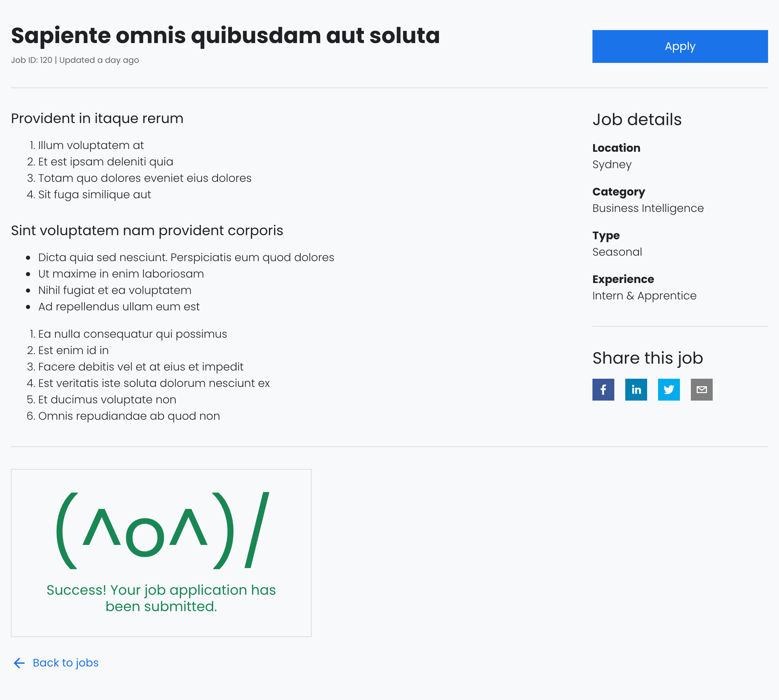
Task: Select the Seasonal job type filter
Action: pos(616,251)
